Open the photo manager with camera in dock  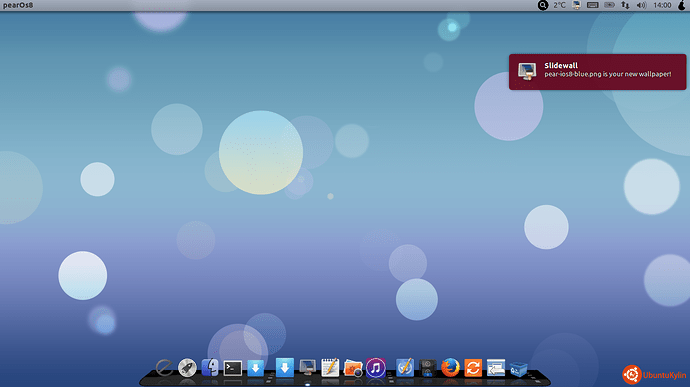353,369
